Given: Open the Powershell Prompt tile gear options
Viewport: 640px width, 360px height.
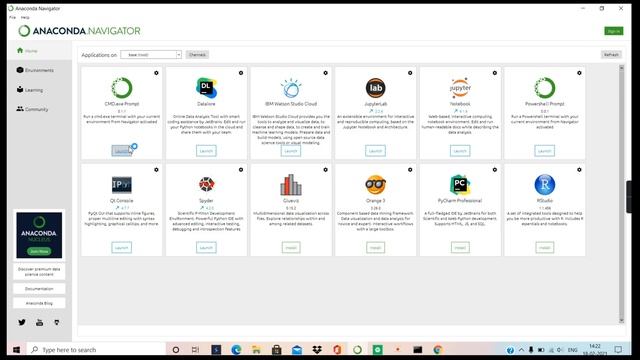Looking at the screenshot, I should point(579,73).
